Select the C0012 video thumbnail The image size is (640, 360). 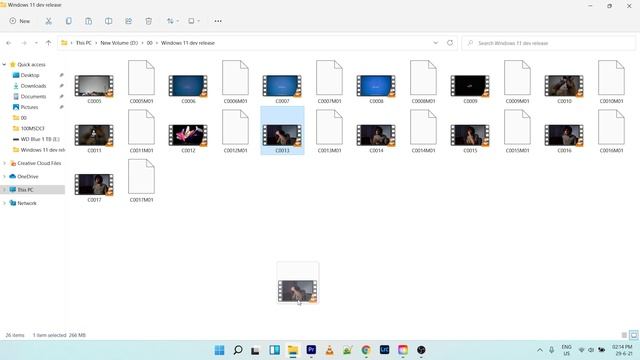188,135
